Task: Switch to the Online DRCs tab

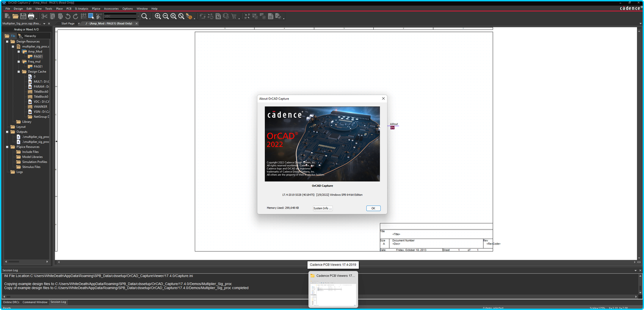Action: [x=11, y=302]
